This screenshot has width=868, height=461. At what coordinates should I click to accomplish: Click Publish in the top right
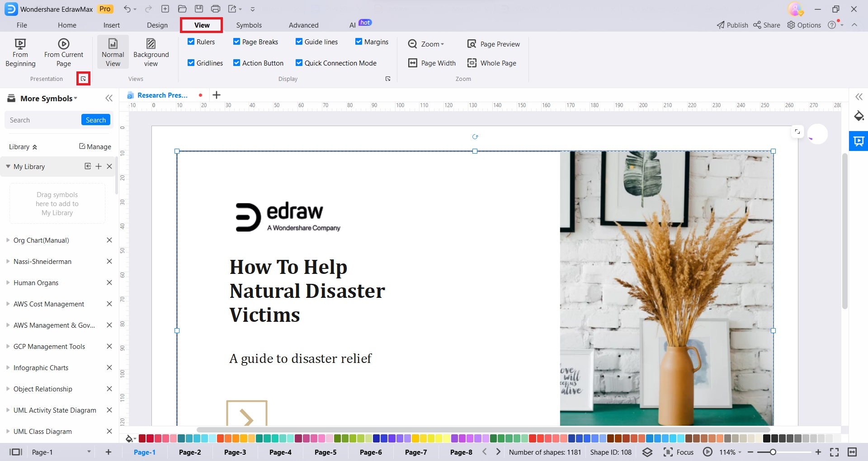click(x=732, y=25)
